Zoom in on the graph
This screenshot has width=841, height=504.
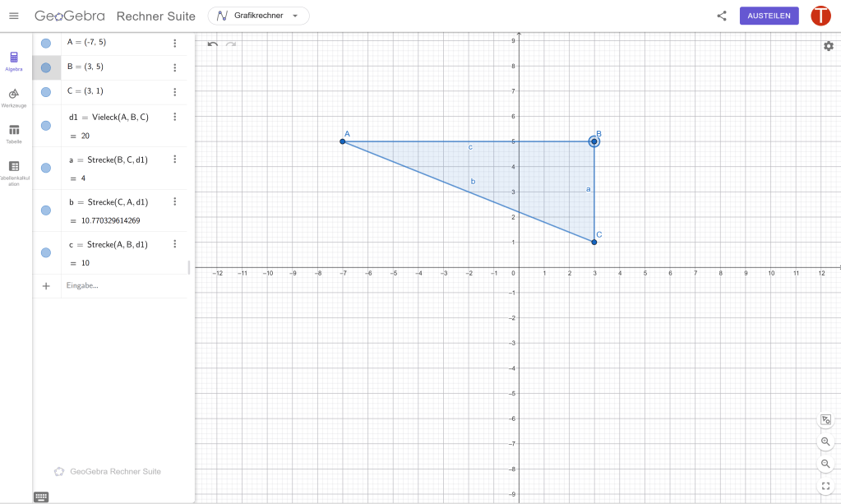tap(826, 442)
